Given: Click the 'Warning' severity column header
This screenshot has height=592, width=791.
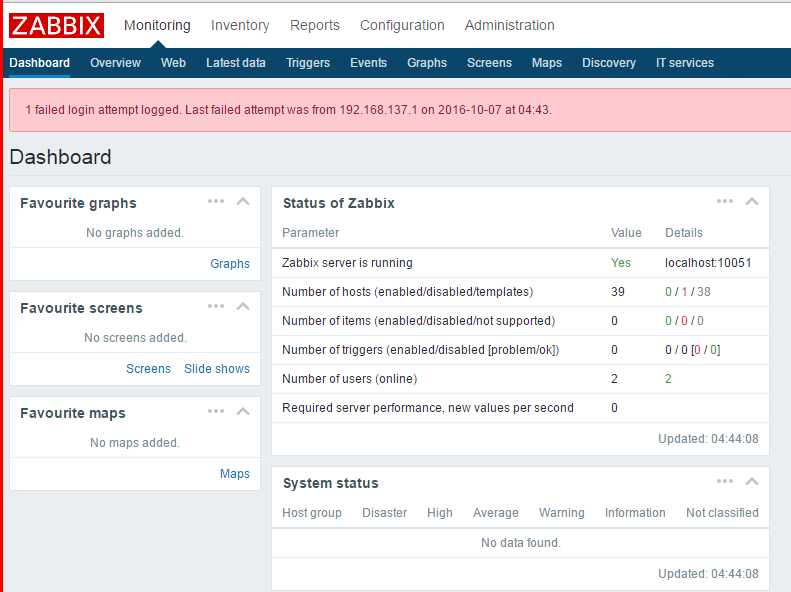Looking at the screenshot, I should [561, 513].
